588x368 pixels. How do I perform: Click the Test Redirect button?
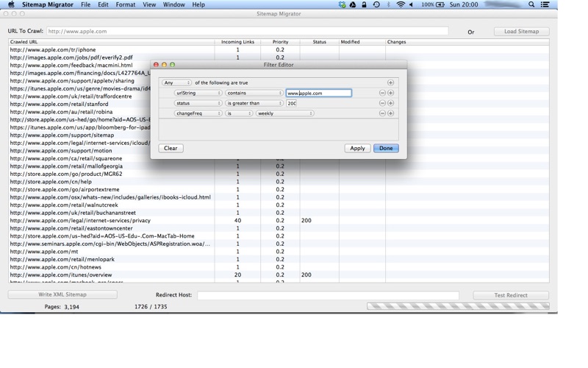511,295
